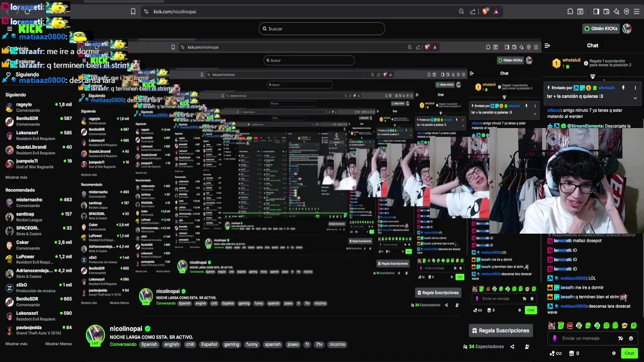The height and width of the screenshot is (362, 644).
Task: Open the browser extensions puzzle icon
Action: point(570,12)
